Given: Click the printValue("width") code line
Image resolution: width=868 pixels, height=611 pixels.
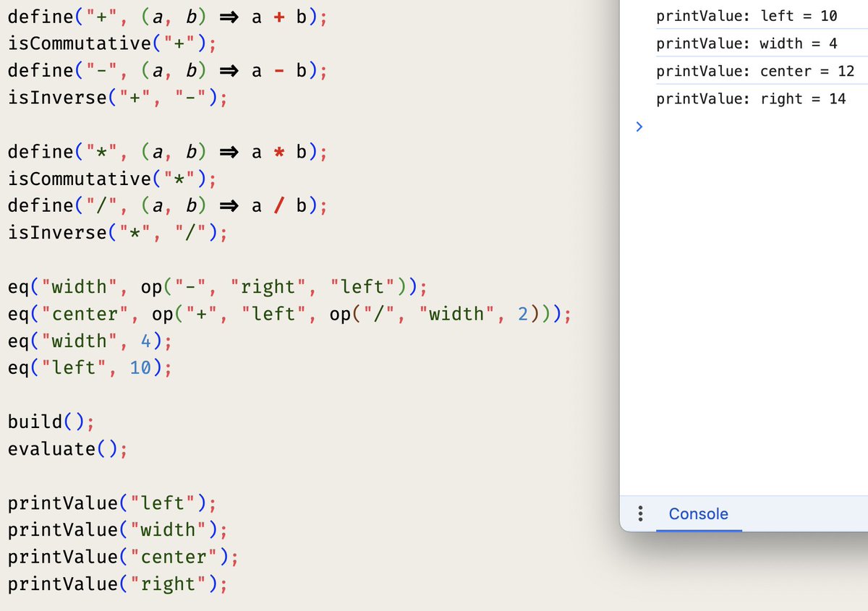Looking at the screenshot, I should click(118, 529).
